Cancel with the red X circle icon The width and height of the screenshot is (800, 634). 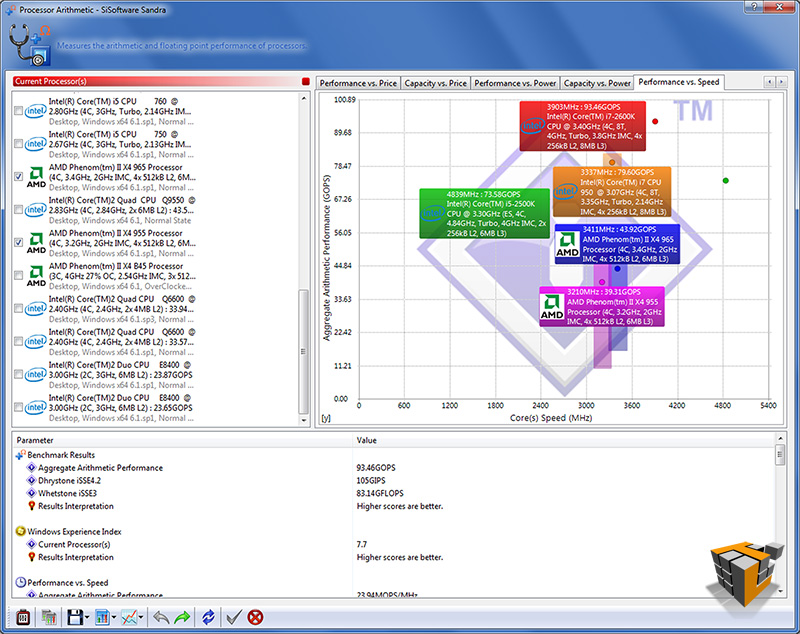coord(255,617)
